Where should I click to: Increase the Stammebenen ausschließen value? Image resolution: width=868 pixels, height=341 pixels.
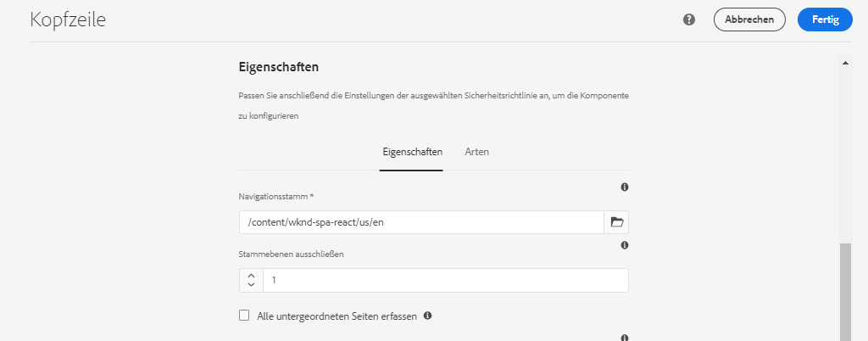251,275
